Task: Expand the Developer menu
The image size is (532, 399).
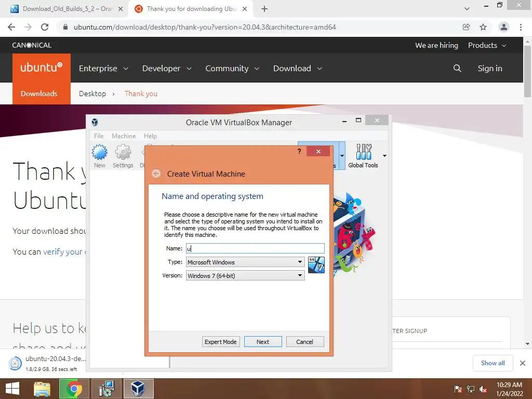Action: (167, 68)
